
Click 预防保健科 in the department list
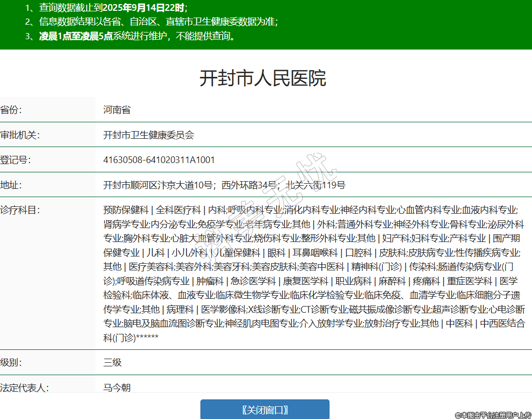(126, 210)
